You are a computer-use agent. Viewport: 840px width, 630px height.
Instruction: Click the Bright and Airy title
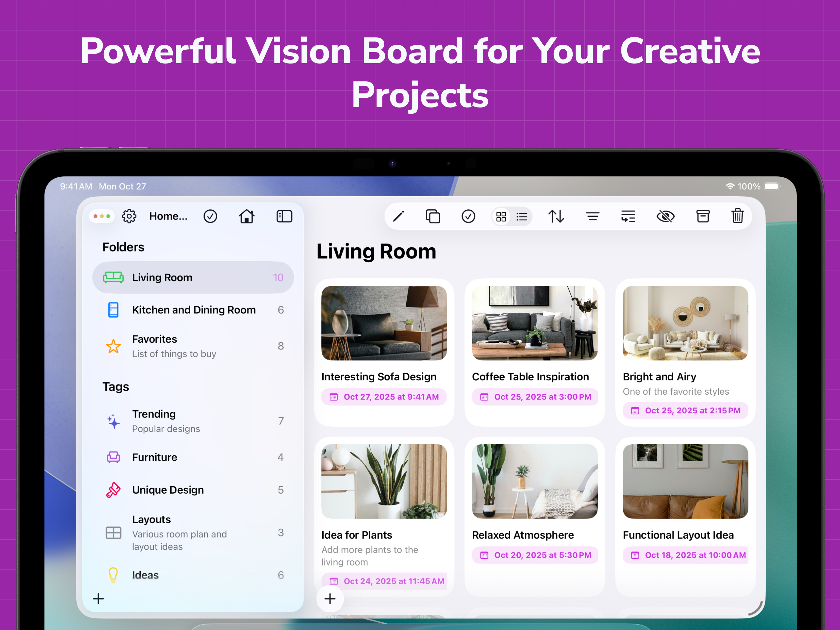point(659,377)
